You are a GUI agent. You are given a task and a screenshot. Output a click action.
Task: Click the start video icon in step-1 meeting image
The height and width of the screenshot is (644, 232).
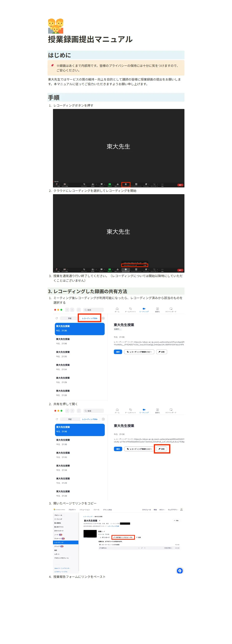65,184
